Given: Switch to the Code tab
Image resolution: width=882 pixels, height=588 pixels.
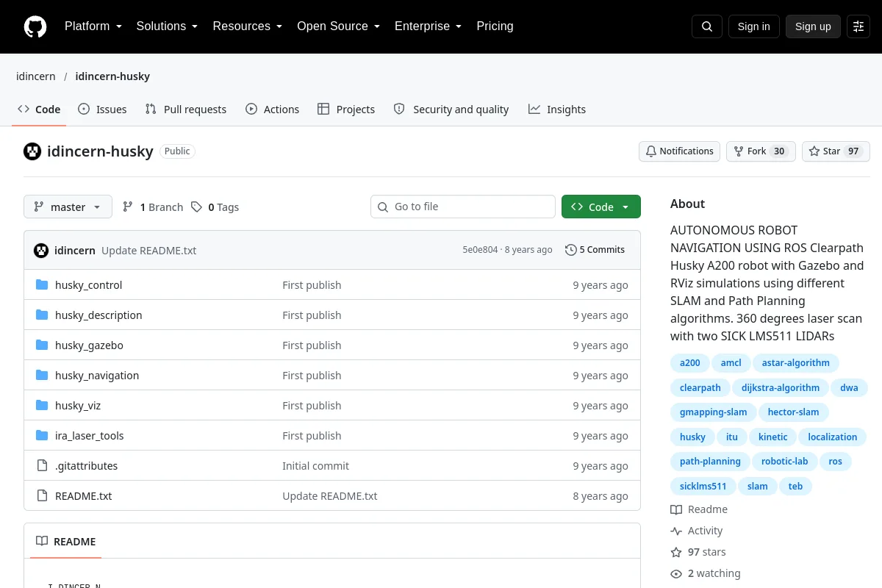Looking at the screenshot, I should [39, 109].
